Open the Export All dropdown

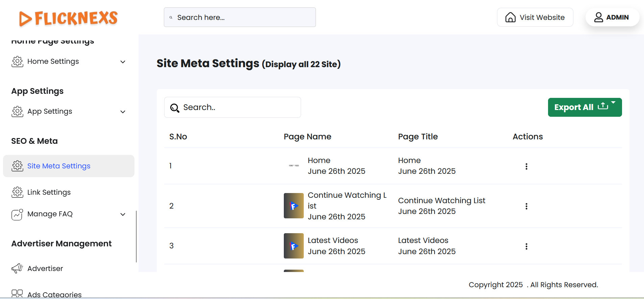pyautogui.click(x=585, y=107)
